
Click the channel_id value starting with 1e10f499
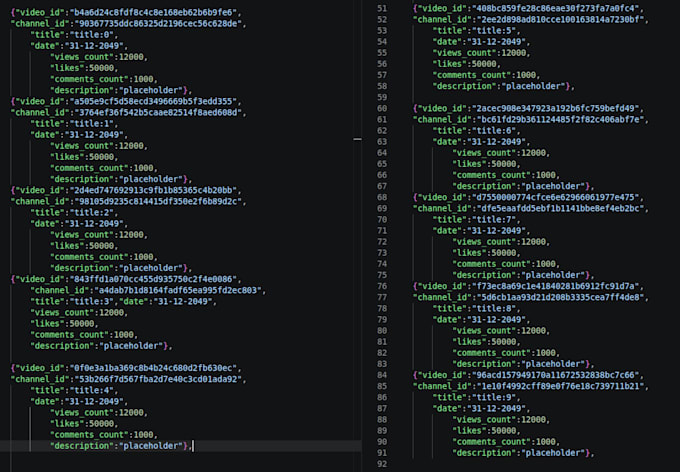point(560,386)
